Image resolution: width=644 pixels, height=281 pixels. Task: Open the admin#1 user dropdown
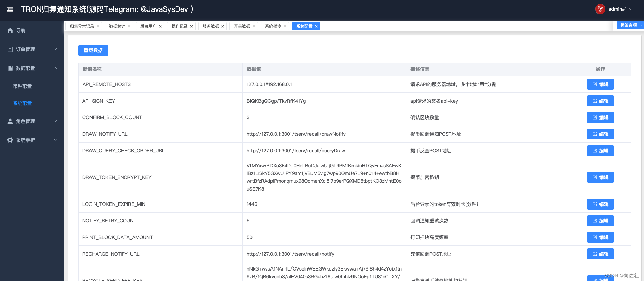[x=620, y=9]
